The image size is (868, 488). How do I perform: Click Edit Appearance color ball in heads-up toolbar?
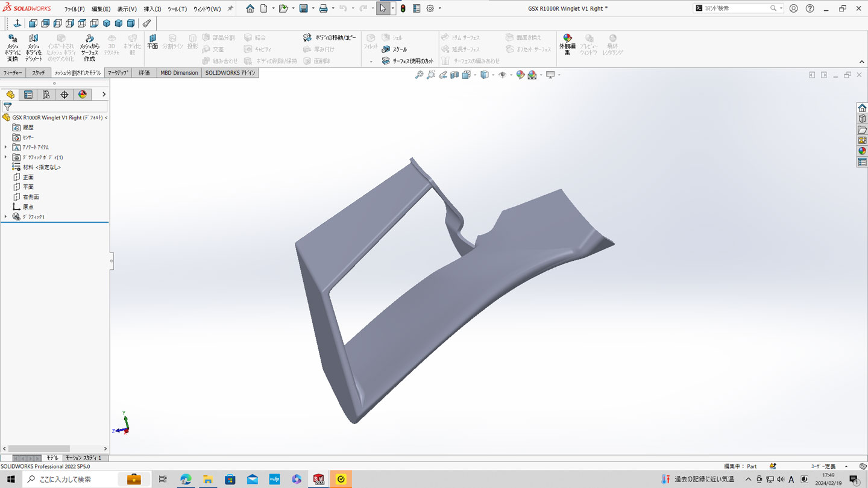click(520, 75)
